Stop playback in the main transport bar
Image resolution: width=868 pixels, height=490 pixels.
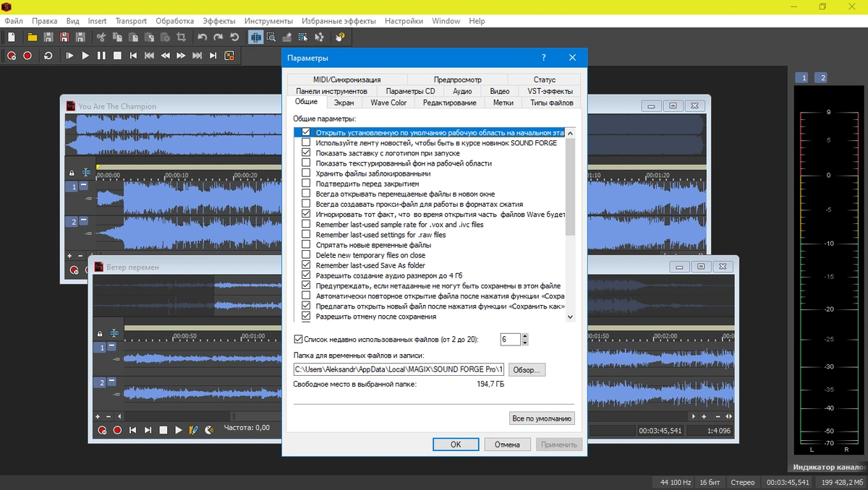pos(117,56)
